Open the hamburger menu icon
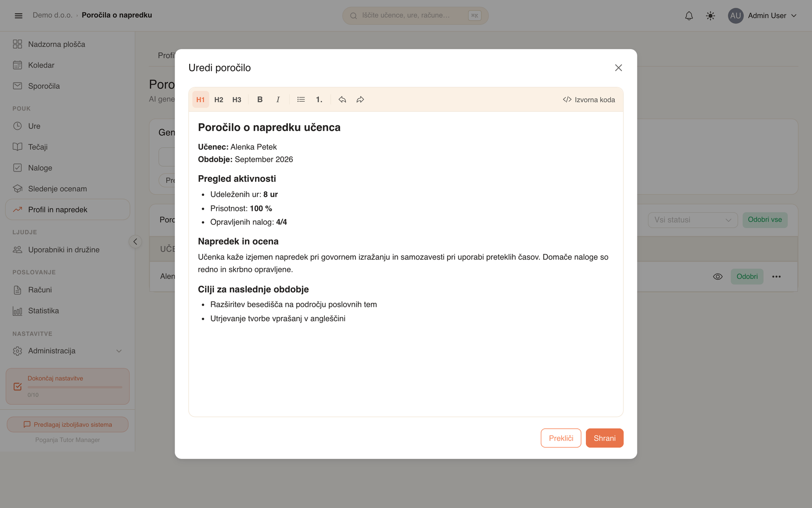The image size is (812, 508). click(x=18, y=15)
